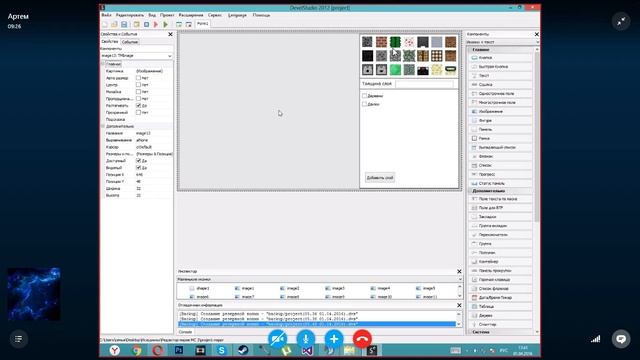The width and height of the screenshot is (640, 360).
Task: Click the Толщина слоя input field
Action: pyautogui.click(x=424, y=84)
